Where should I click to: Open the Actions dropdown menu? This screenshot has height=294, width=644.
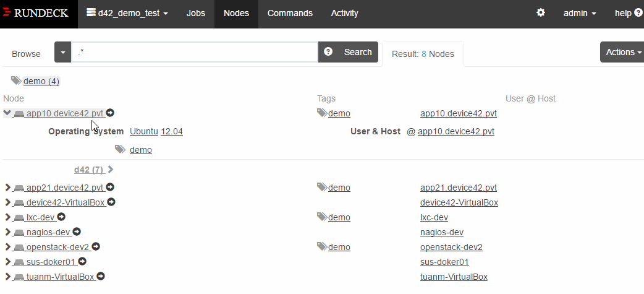tap(622, 52)
